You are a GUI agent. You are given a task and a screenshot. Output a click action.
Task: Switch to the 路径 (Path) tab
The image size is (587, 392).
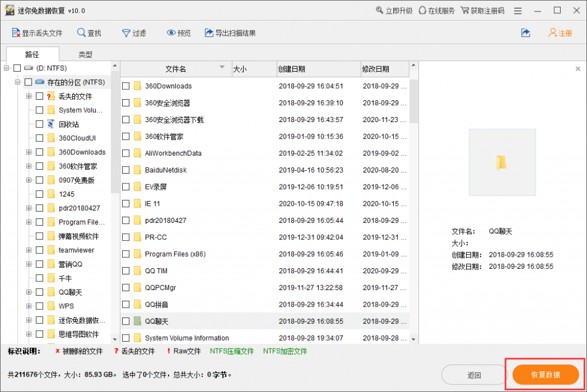point(33,54)
